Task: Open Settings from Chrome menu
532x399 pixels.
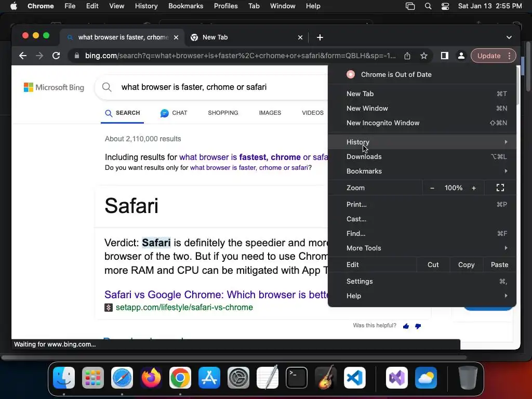Action: coord(422,281)
